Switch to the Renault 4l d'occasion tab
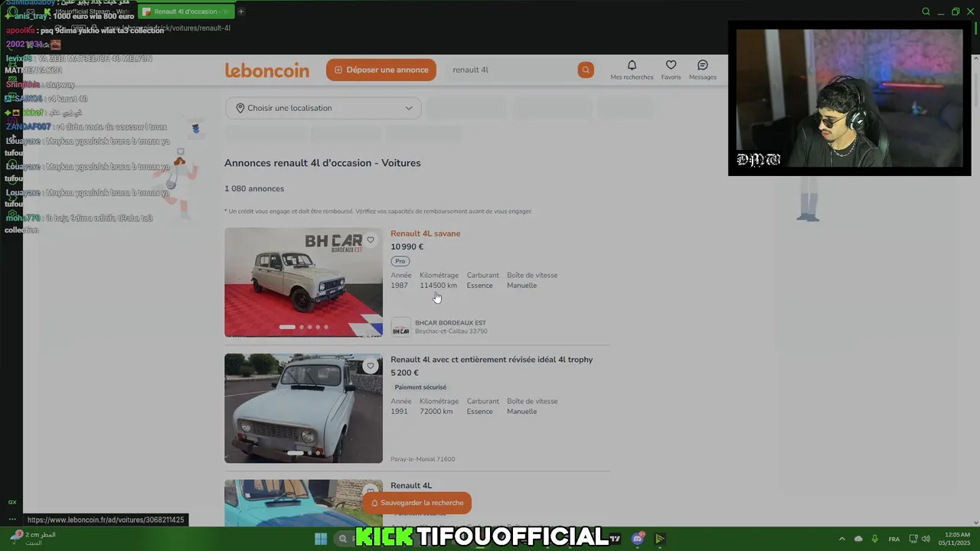 coord(185,11)
